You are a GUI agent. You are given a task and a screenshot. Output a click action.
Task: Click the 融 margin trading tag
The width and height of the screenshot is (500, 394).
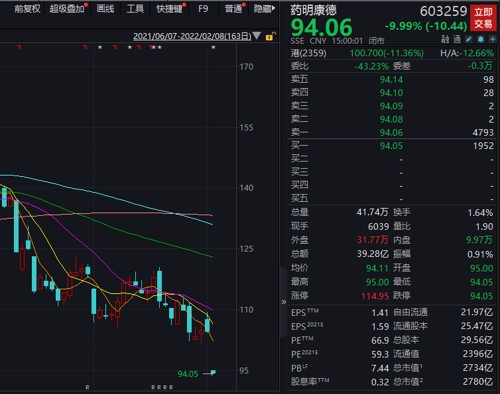(x=445, y=39)
